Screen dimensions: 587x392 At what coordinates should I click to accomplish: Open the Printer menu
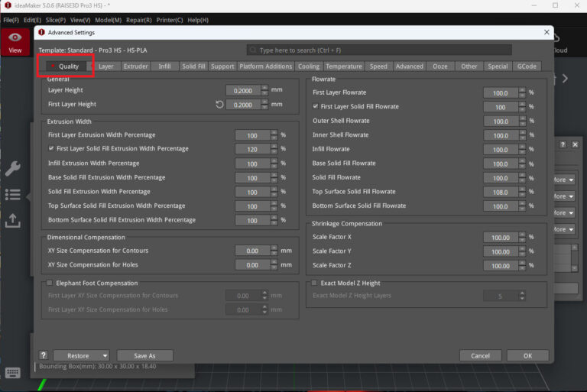point(169,20)
